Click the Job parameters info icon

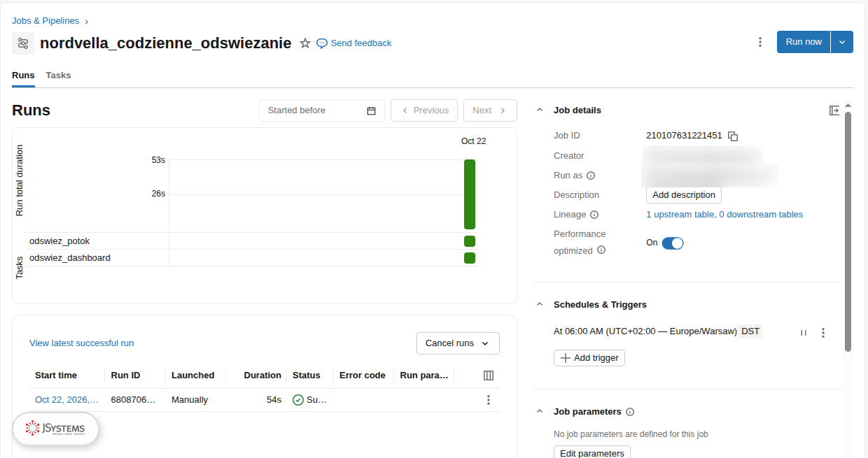point(630,412)
